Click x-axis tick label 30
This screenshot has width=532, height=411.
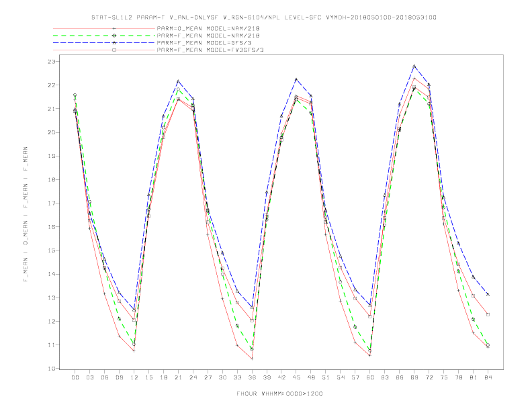tap(222, 377)
